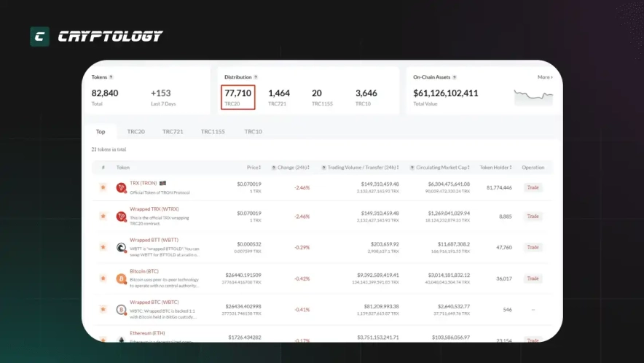The height and width of the screenshot is (363, 644).
Task: Toggle favorite star for Wrapped BTT row
Action: [x=103, y=247]
